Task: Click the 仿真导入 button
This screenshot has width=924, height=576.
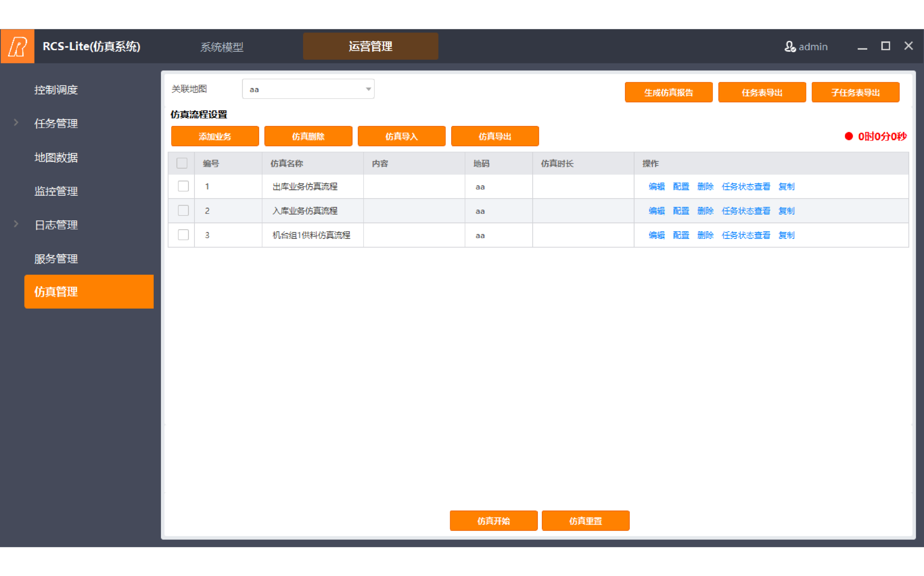Action: [402, 136]
